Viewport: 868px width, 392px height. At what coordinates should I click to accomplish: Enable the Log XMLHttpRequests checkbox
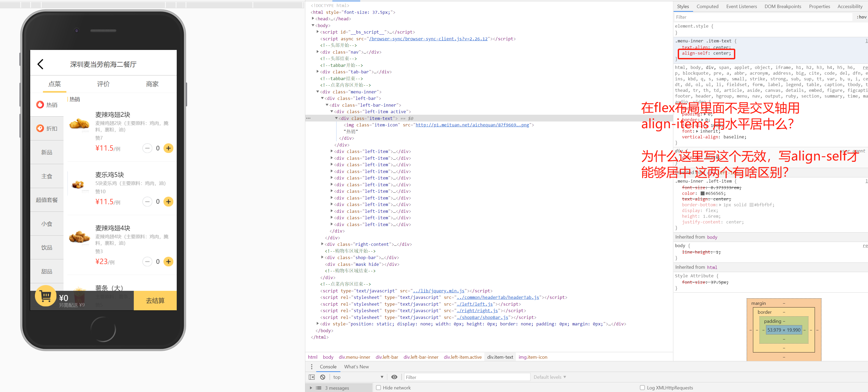[642, 388]
